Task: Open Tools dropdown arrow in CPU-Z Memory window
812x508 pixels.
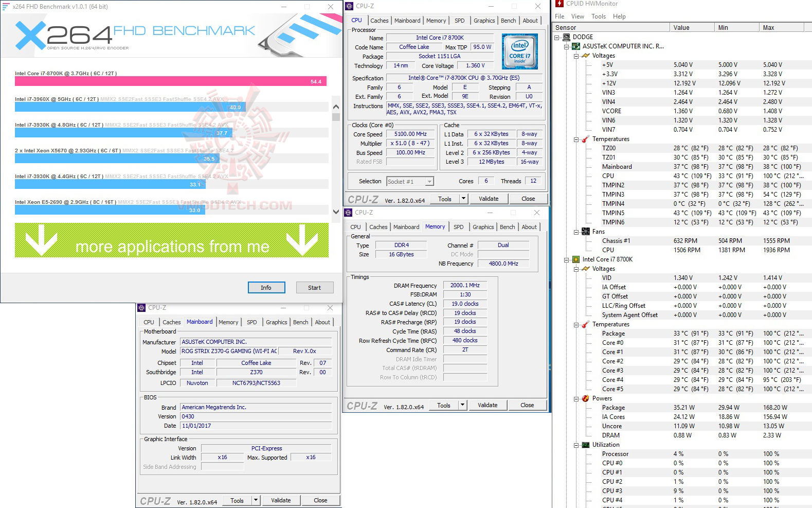Action: [462, 405]
